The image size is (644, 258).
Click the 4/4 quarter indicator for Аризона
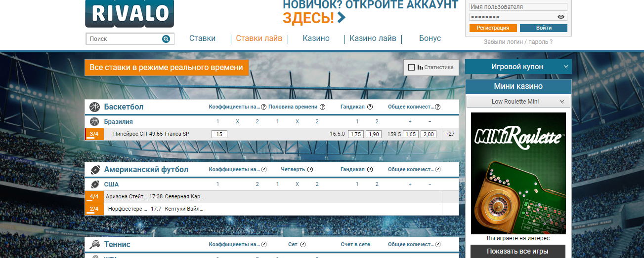coord(94,197)
